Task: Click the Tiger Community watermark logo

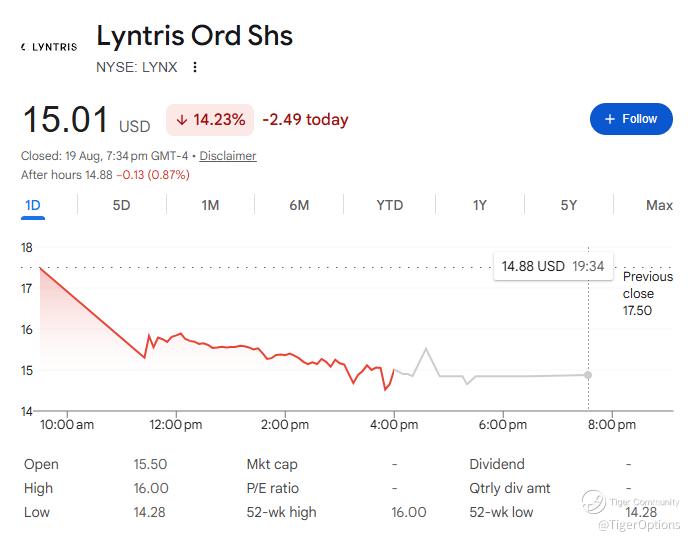Action: coord(593,502)
